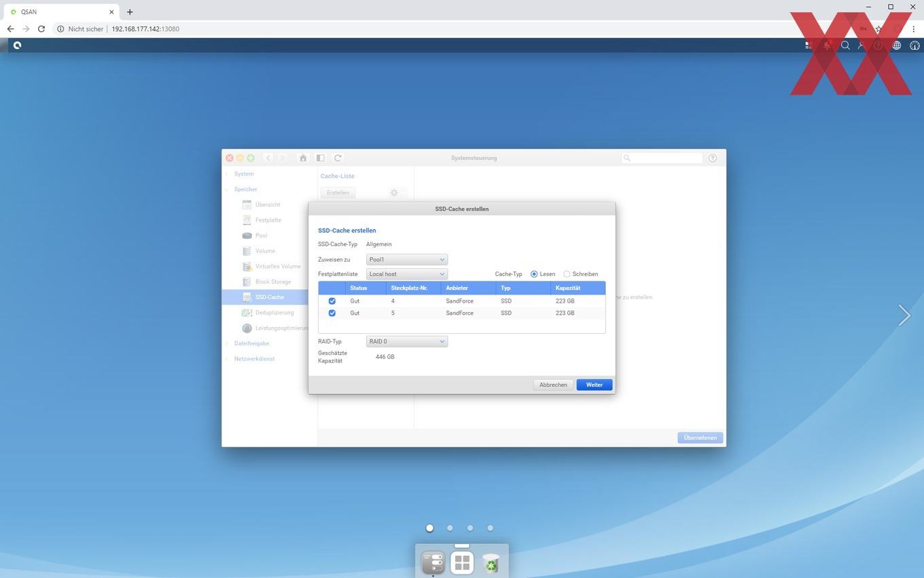This screenshot has width=924, height=578.
Task: Switch to the QSAN browser tab
Action: point(61,12)
